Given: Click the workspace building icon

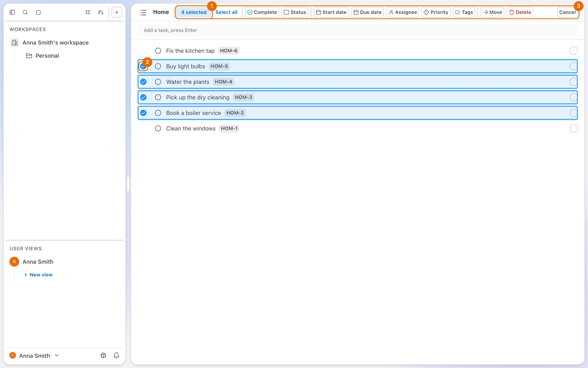Looking at the screenshot, I should pyautogui.click(x=15, y=43).
